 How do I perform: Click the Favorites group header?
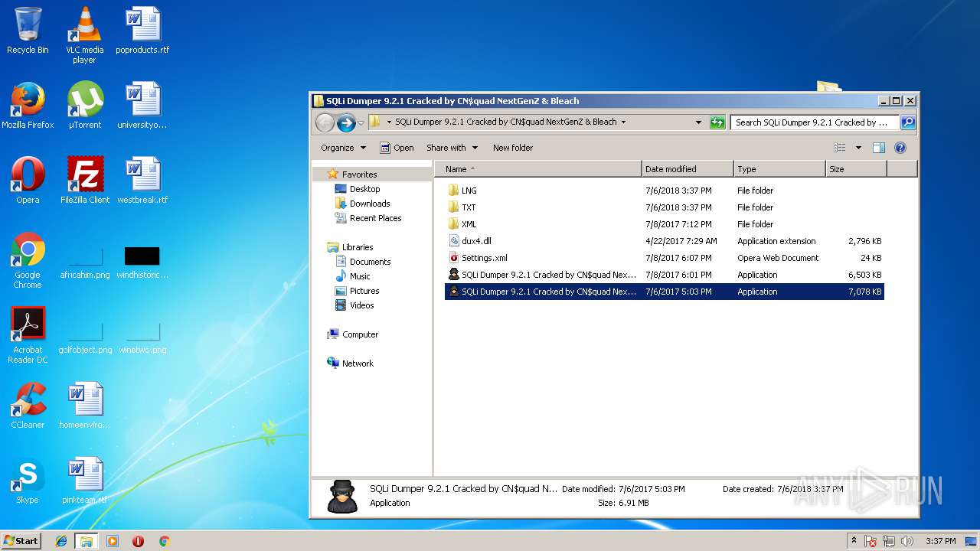[x=359, y=174]
